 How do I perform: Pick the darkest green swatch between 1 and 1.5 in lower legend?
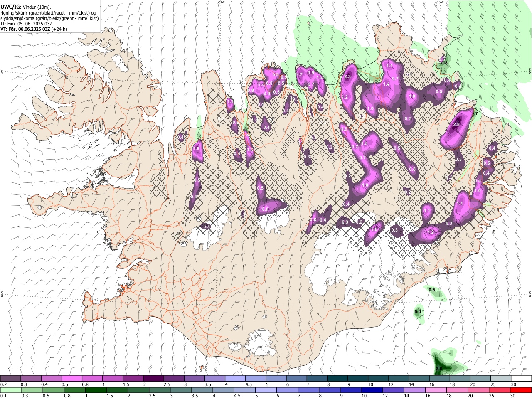(x=96, y=390)
